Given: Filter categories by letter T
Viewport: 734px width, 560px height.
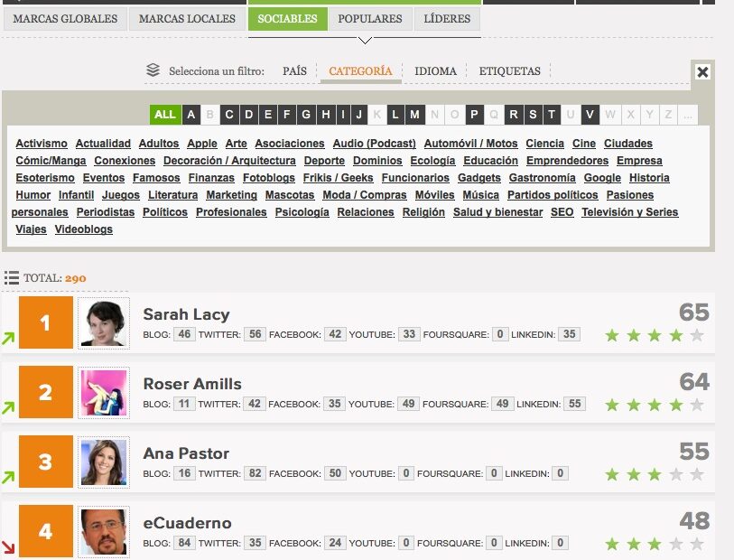Looking at the screenshot, I should click(552, 115).
